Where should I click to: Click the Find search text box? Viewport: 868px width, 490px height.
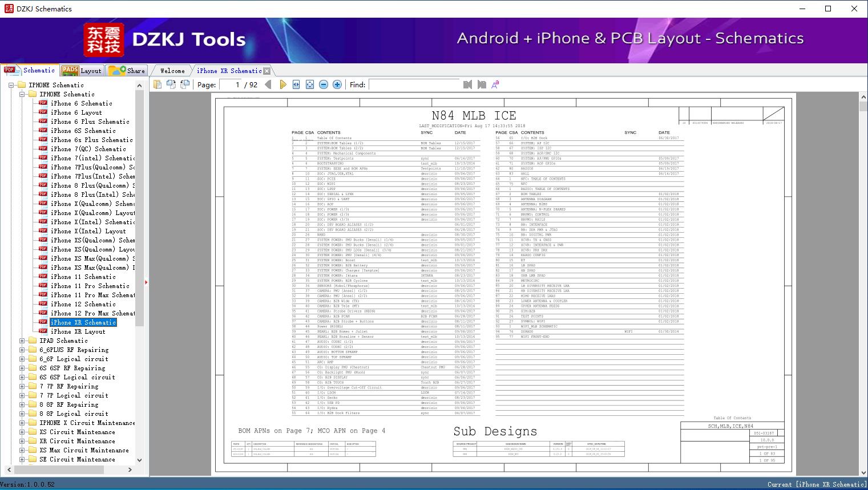click(414, 84)
